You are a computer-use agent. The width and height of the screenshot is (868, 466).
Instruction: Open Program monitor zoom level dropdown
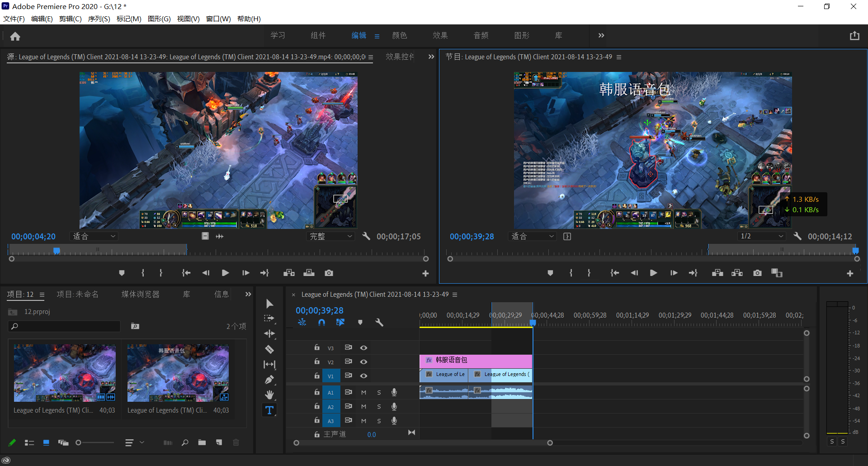pos(533,236)
